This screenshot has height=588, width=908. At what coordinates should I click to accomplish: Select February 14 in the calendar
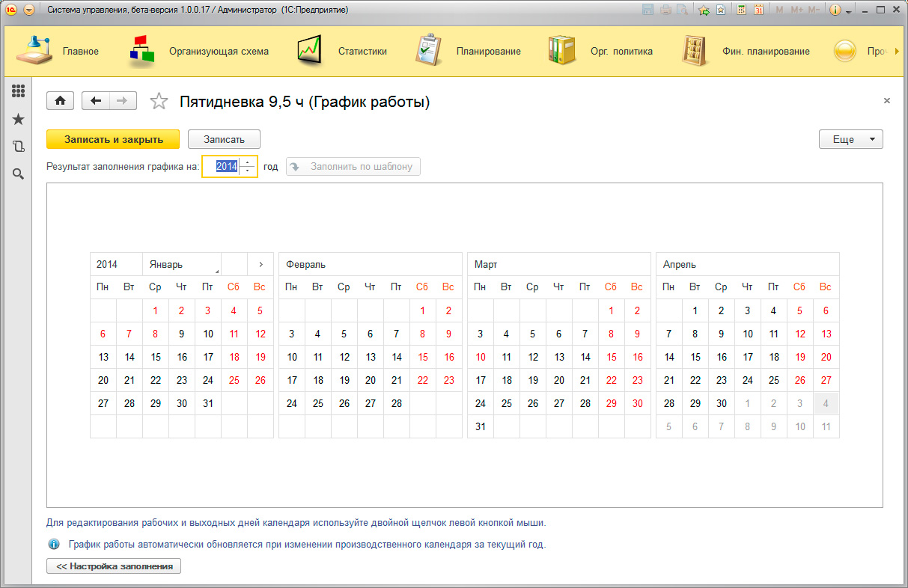397,357
